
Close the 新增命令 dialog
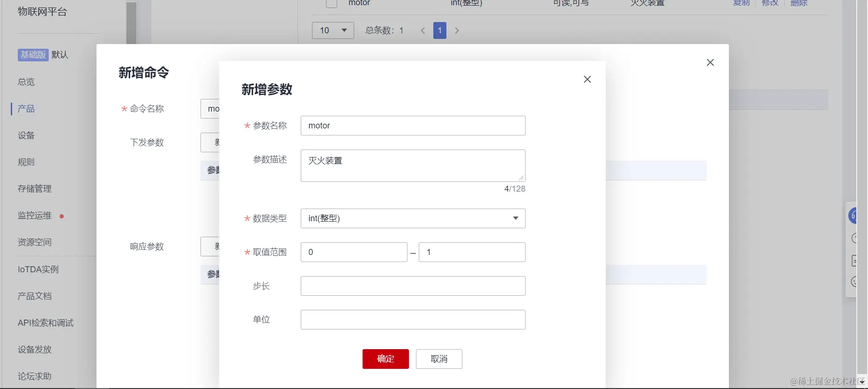coord(710,63)
